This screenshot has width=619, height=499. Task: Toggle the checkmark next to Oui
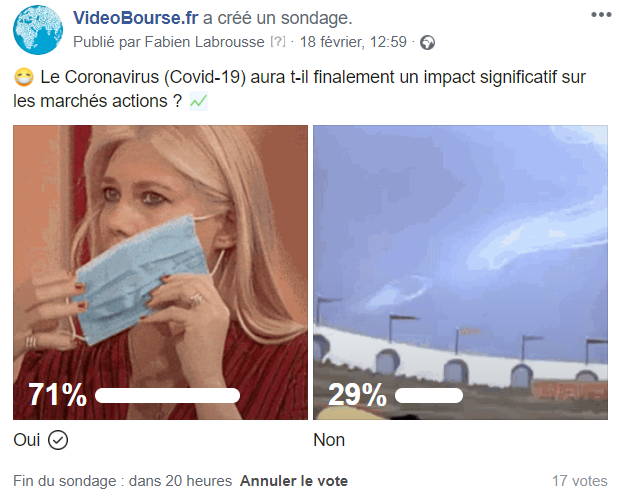click(58, 440)
